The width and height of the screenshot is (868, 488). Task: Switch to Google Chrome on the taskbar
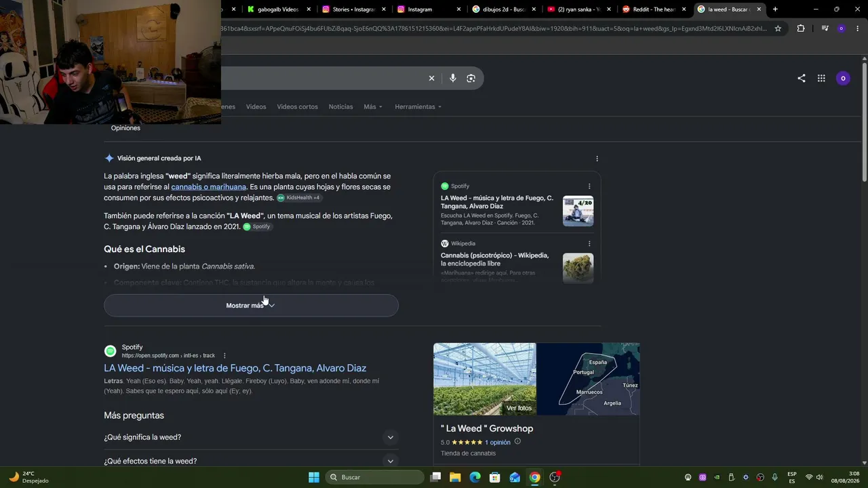(x=535, y=477)
